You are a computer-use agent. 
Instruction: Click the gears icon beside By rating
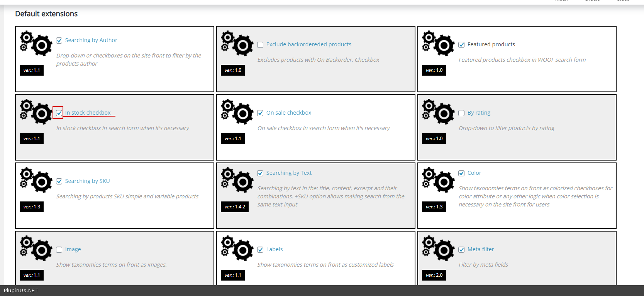point(438,112)
